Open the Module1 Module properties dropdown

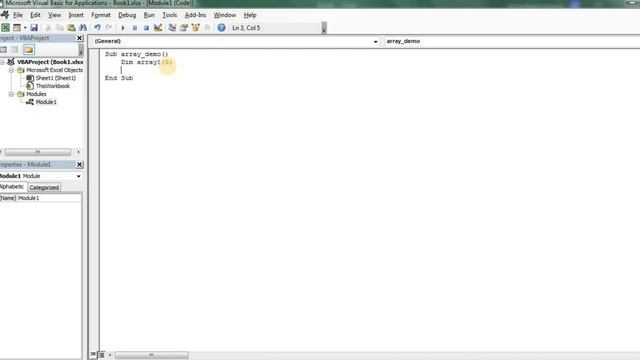pyautogui.click(x=41, y=176)
